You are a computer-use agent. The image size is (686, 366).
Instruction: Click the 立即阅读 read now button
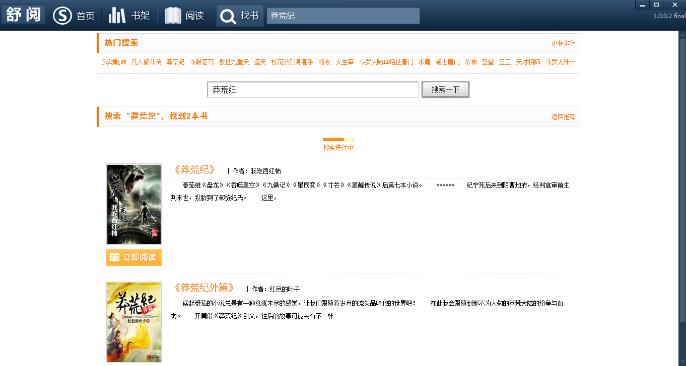tap(134, 257)
